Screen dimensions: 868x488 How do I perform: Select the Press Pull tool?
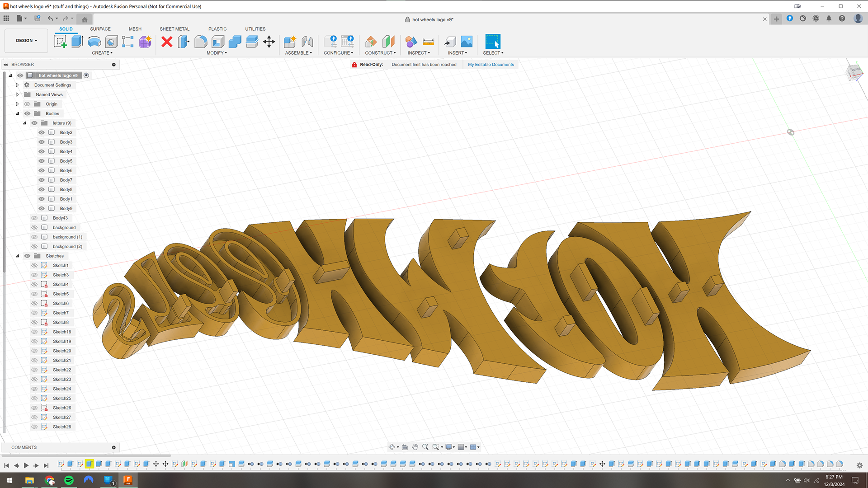pos(184,42)
